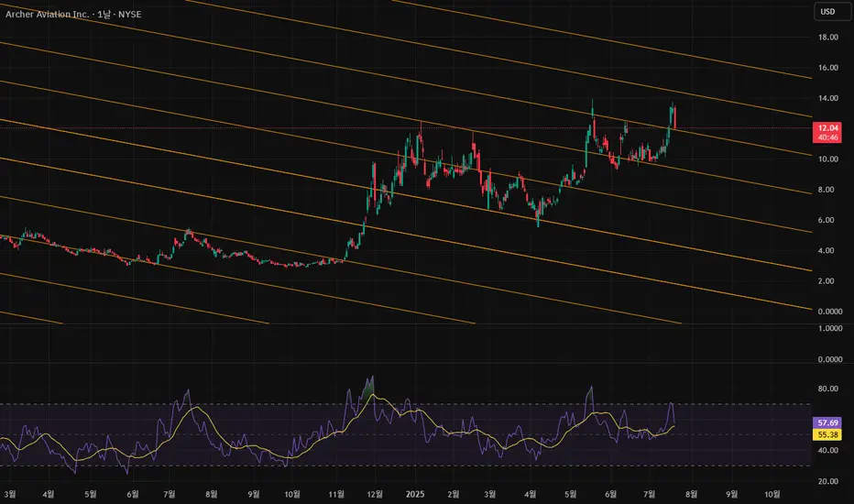Click the 40.00 RSI scale label

(x=827, y=451)
